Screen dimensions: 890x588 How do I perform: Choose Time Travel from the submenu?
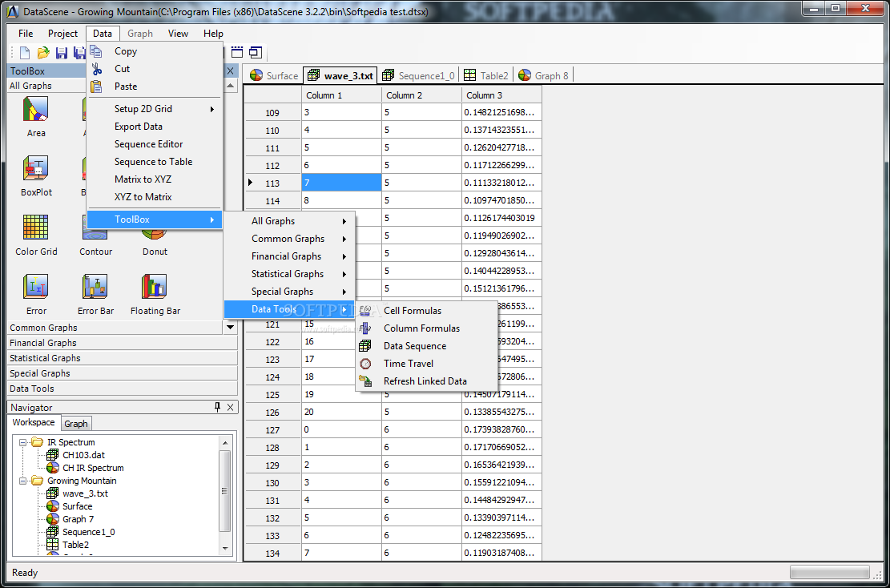(428, 363)
